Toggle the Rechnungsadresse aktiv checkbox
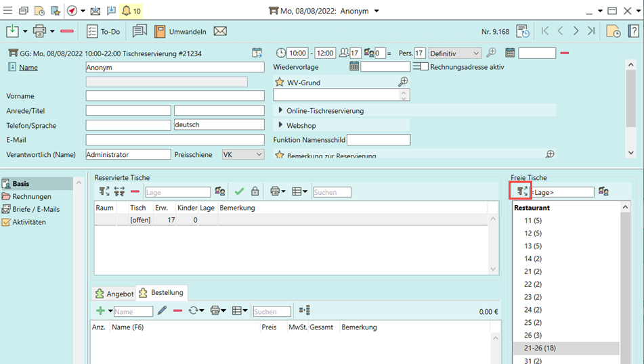 (x=424, y=67)
